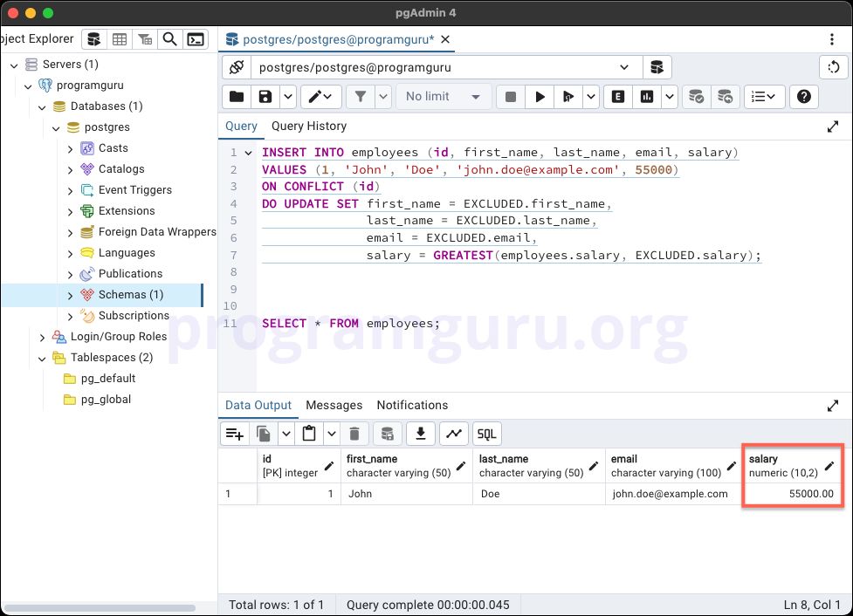Viewport: 853px width, 616px height.
Task: Execute query with play button
Action: pyautogui.click(x=540, y=97)
